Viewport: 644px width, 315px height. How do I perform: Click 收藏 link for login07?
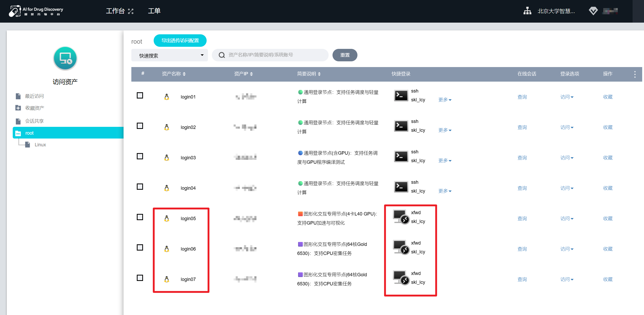click(608, 279)
